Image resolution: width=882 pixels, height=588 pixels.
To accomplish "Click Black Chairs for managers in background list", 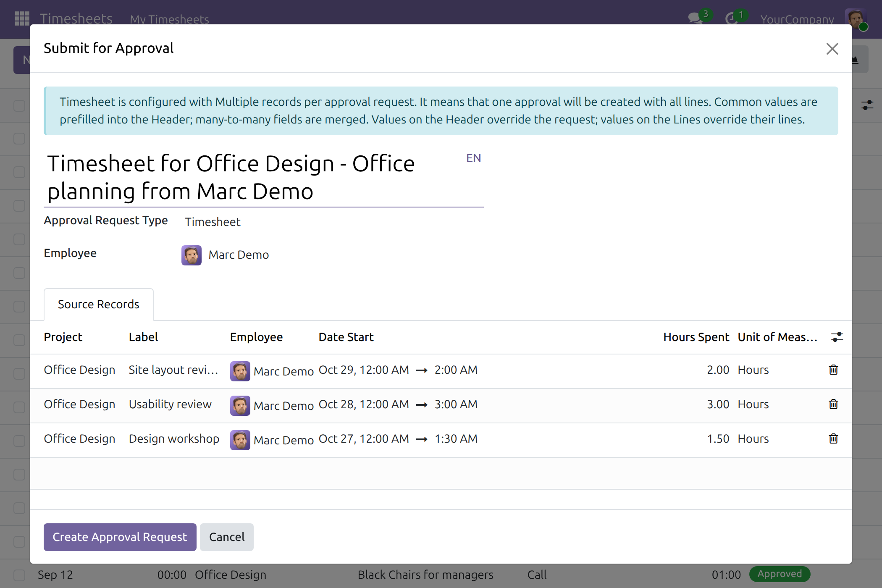I will [425, 575].
